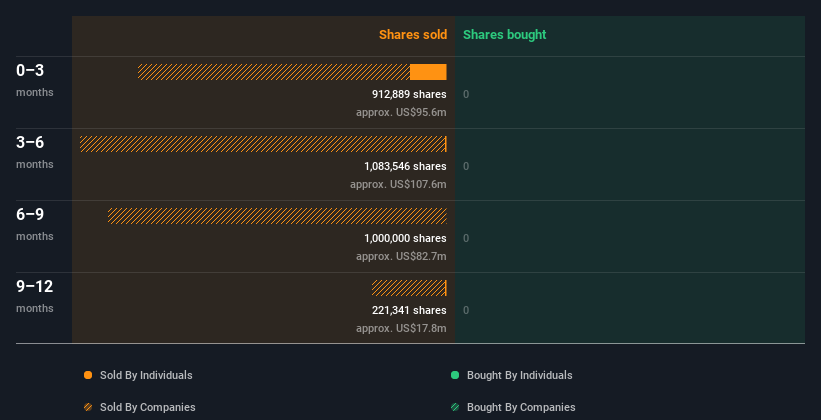Click the 0–3 months row label
The height and width of the screenshot is (420, 821).
[x=35, y=80]
